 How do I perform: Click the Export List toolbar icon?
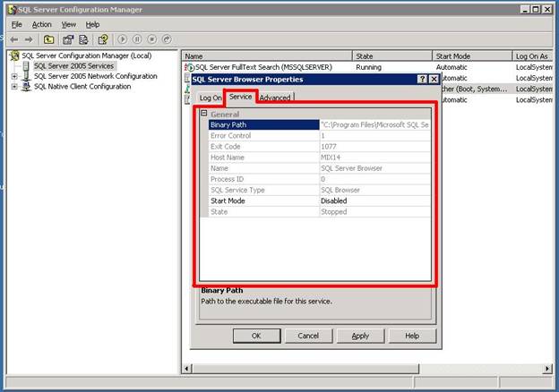pos(83,39)
